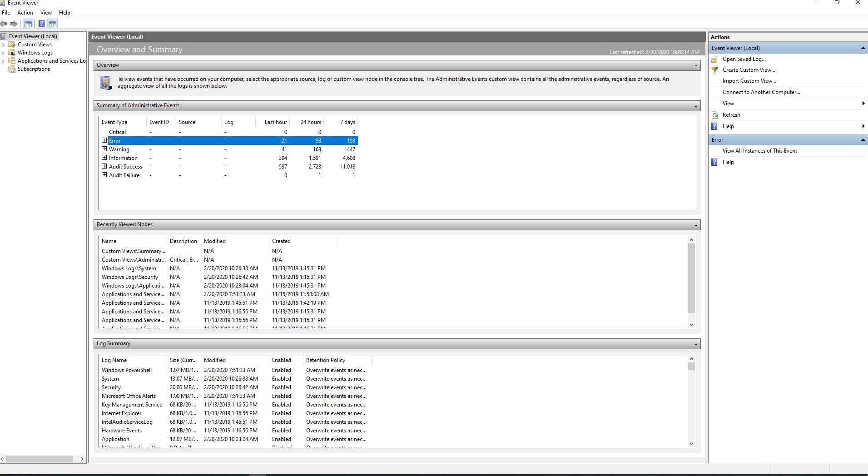Expand the Windows Logs tree node
The image size is (868, 476).
click(3, 53)
